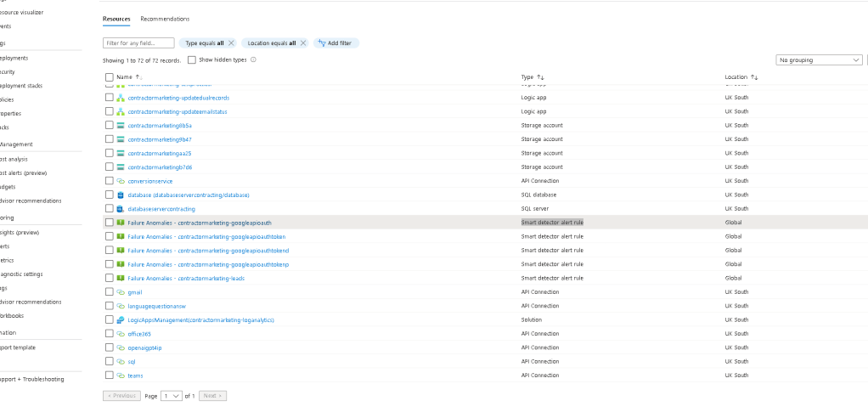
Task: Tick the select-all checkbox in header
Action: click(x=109, y=77)
